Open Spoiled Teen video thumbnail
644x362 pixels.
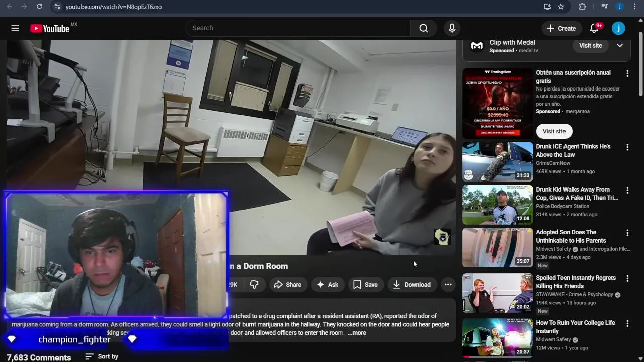coord(498,293)
